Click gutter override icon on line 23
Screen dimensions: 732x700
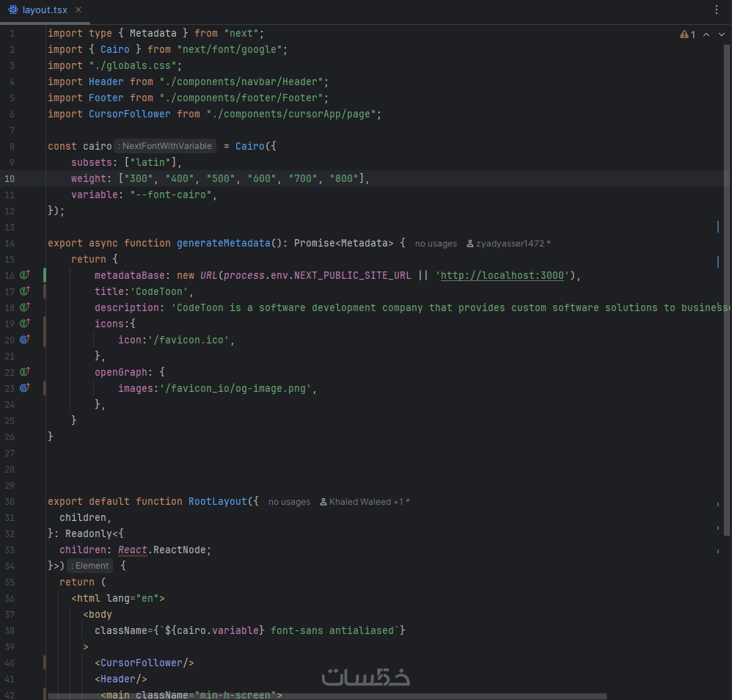(25, 387)
